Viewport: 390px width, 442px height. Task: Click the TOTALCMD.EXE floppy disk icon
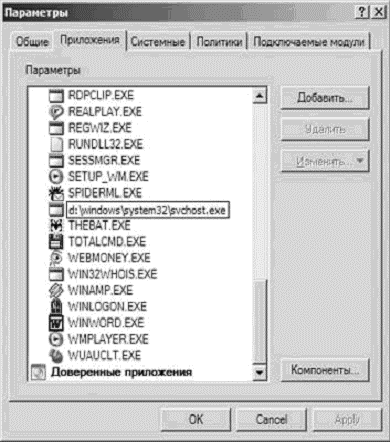tap(56, 242)
